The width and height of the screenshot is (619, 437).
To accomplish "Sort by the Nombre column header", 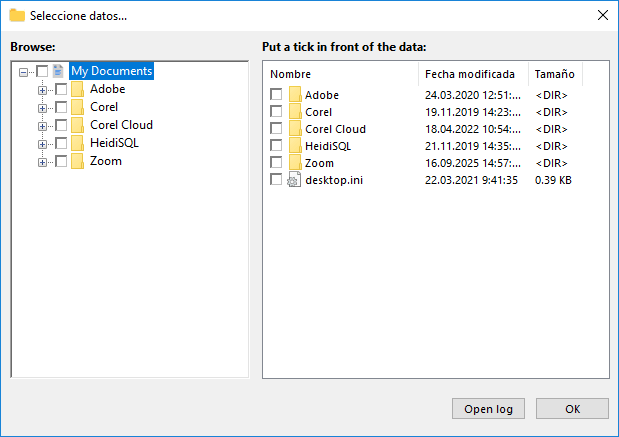I will (x=340, y=74).
